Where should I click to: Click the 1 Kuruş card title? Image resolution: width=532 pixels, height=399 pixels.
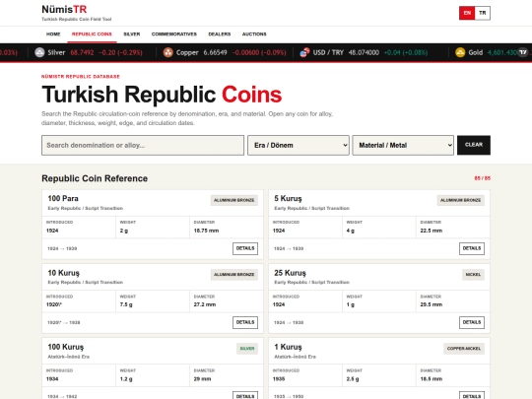pos(288,347)
